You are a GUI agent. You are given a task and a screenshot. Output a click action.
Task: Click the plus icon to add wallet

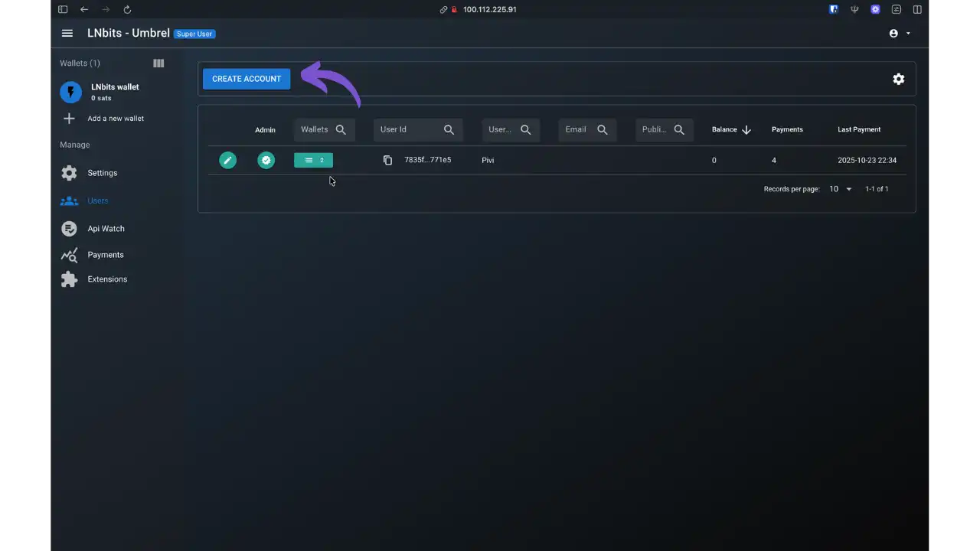click(x=69, y=119)
